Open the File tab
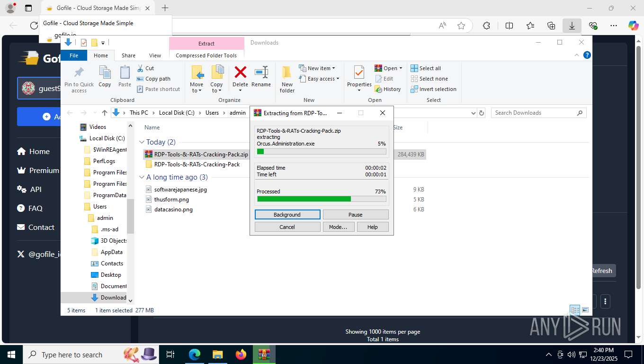Image resolution: width=644 pixels, height=364 pixels. click(74, 55)
